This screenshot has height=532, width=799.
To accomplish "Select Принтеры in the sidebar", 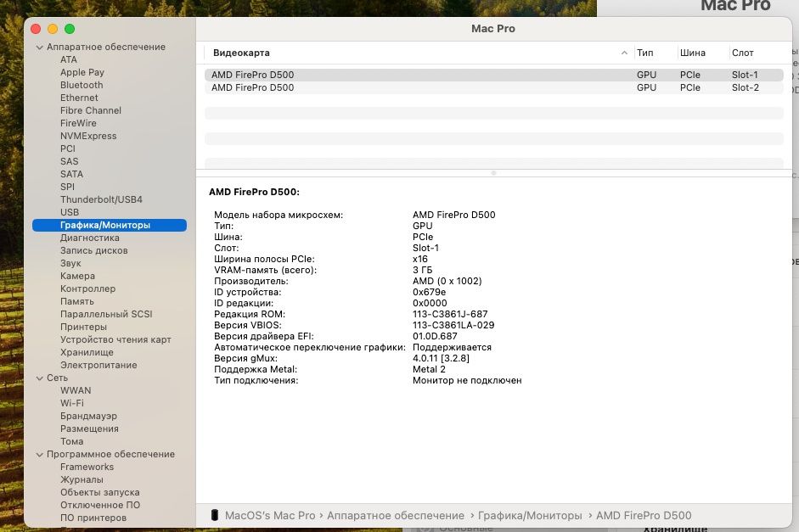I will pyautogui.click(x=83, y=327).
